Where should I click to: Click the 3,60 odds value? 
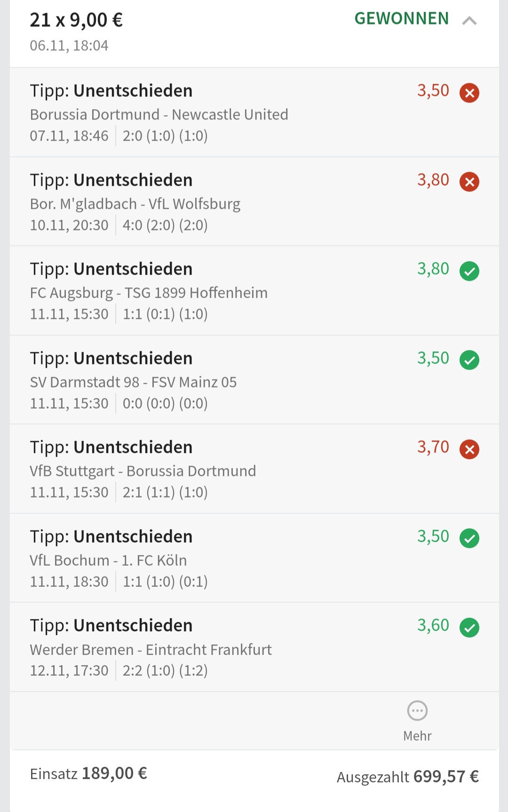[433, 625]
